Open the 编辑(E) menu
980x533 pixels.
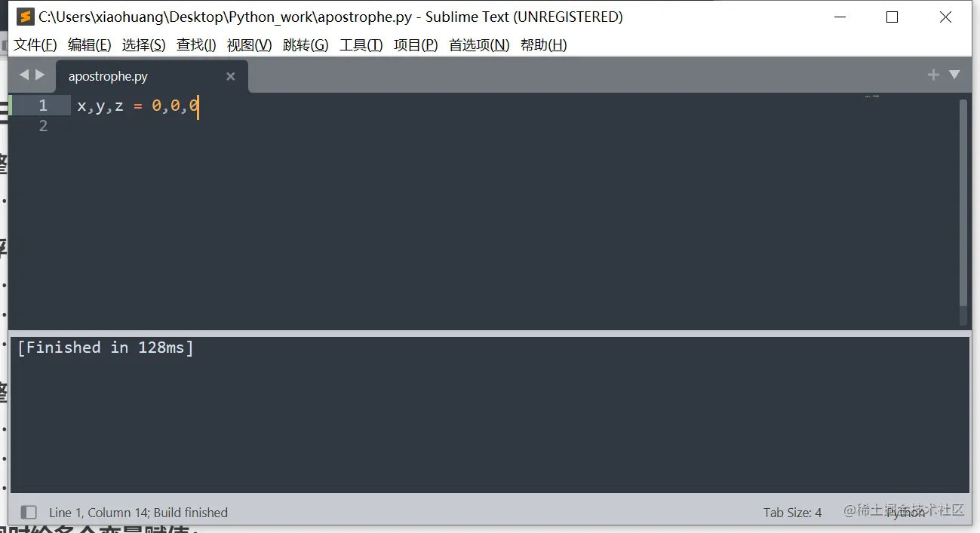[x=89, y=45]
